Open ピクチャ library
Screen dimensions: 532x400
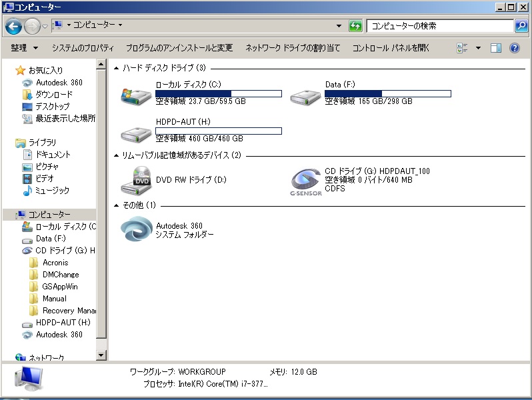pyautogui.click(x=41, y=167)
